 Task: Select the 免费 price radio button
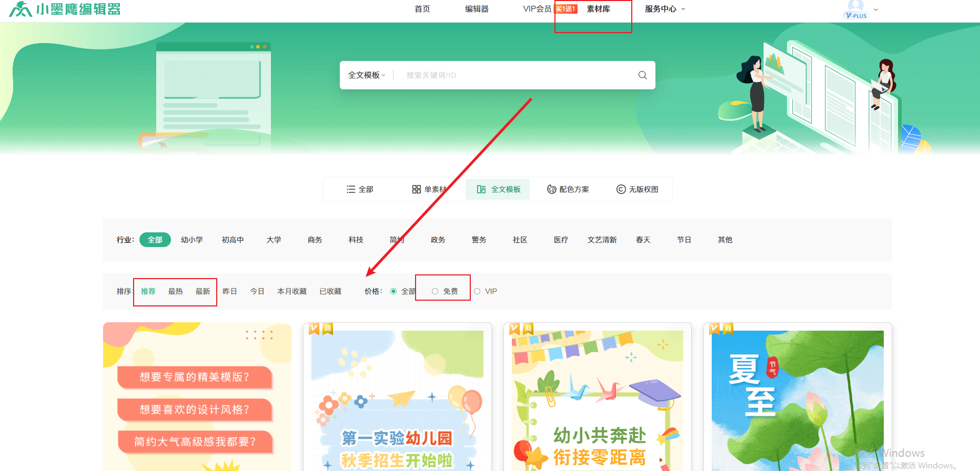click(435, 291)
